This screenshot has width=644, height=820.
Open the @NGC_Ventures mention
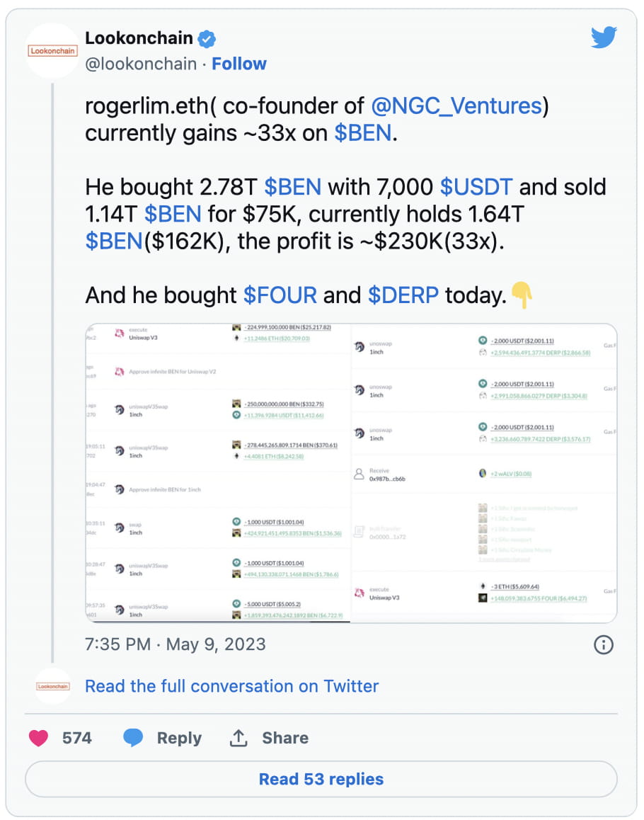click(456, 106)
